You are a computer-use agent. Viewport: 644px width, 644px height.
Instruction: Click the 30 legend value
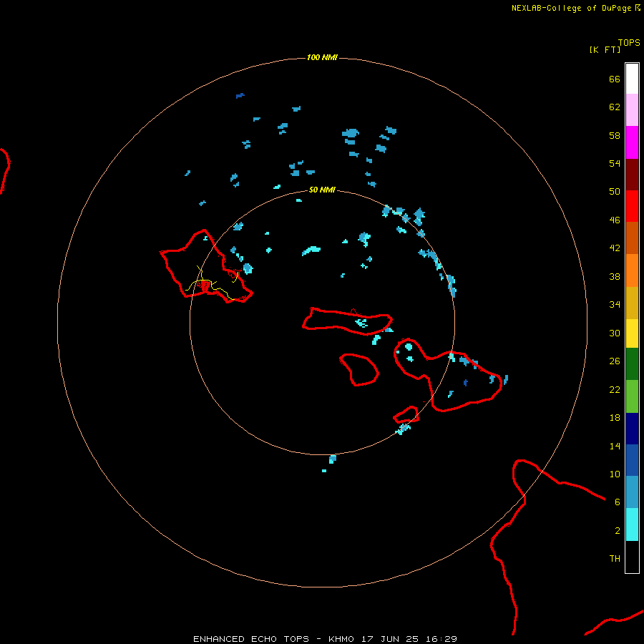(x=615, y=333)
